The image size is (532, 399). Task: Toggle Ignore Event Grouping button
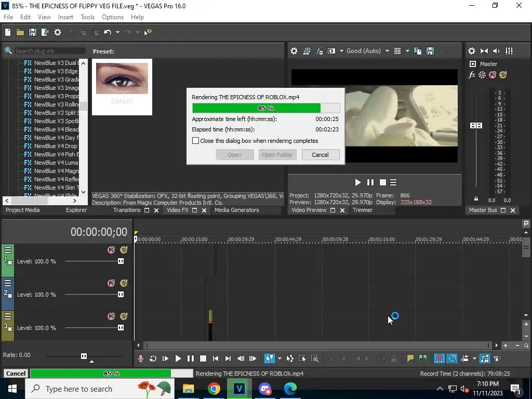(497, 358)
